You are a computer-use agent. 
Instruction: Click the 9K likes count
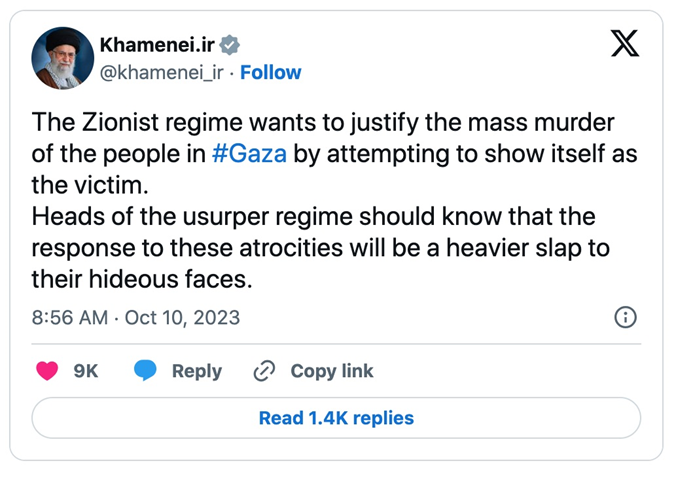coord(86,371)
